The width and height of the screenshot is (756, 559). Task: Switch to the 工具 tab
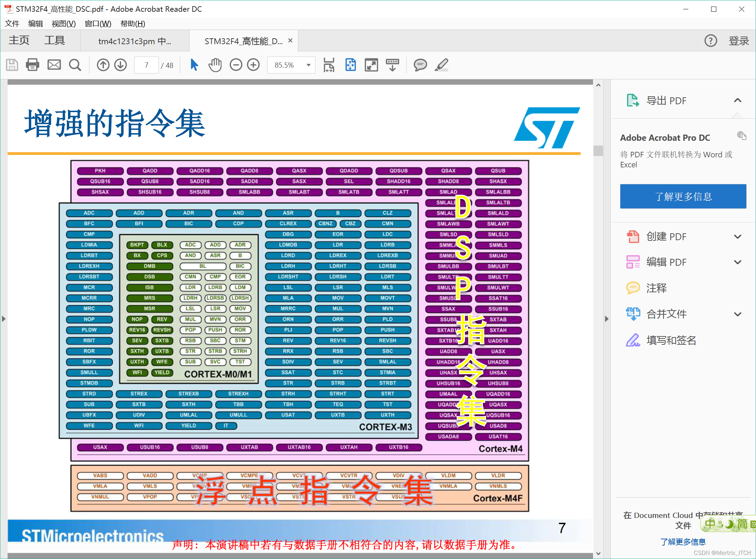click(x=55, y=40)
